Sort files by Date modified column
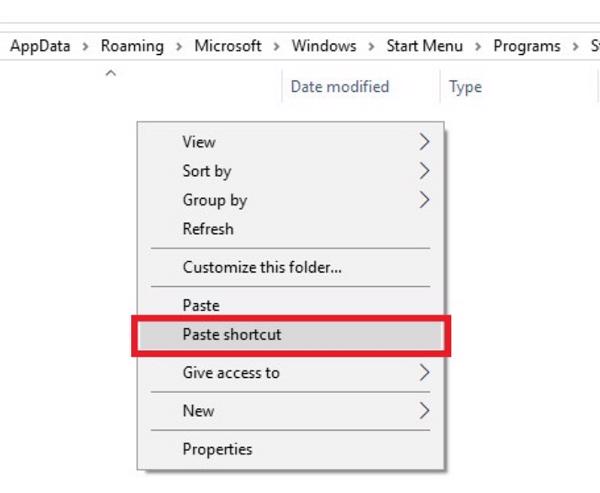This screenshot has height=493, width=600. click(340, 87)
